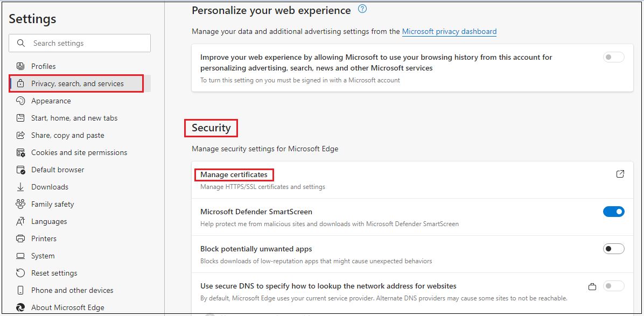Viewport: 644px width, 316px height.
Task: Click the Manage certificates external link icon
Action: pyautogui.click(x=620, y=174)
